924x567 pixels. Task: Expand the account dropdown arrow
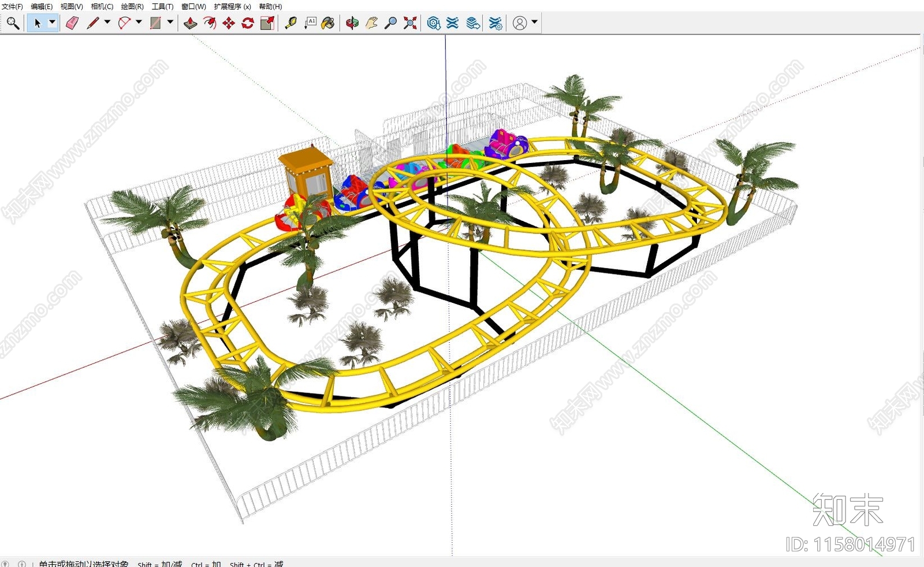coord(535,23)
